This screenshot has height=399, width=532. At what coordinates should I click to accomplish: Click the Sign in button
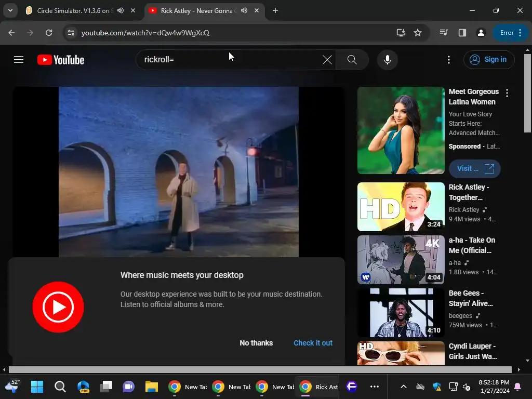point(488,60)
